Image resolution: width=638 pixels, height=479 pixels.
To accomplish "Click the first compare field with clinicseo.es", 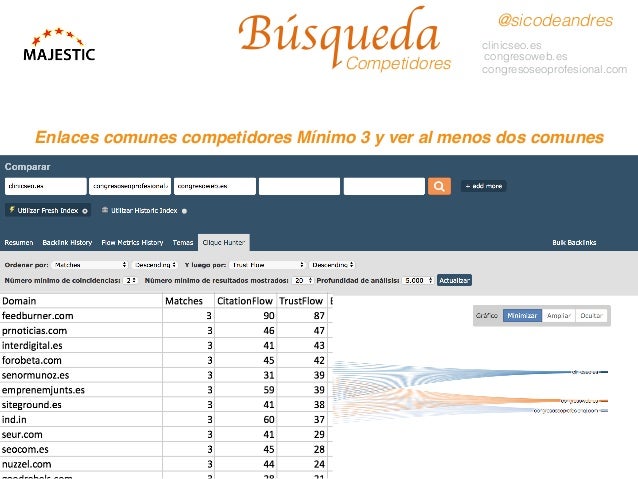I will [46, 186].
